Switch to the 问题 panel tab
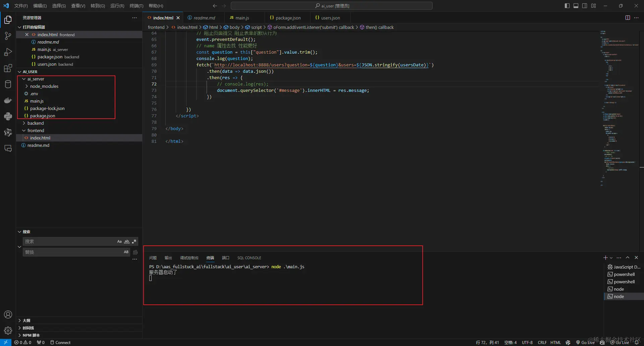 [x=153, y=258]
